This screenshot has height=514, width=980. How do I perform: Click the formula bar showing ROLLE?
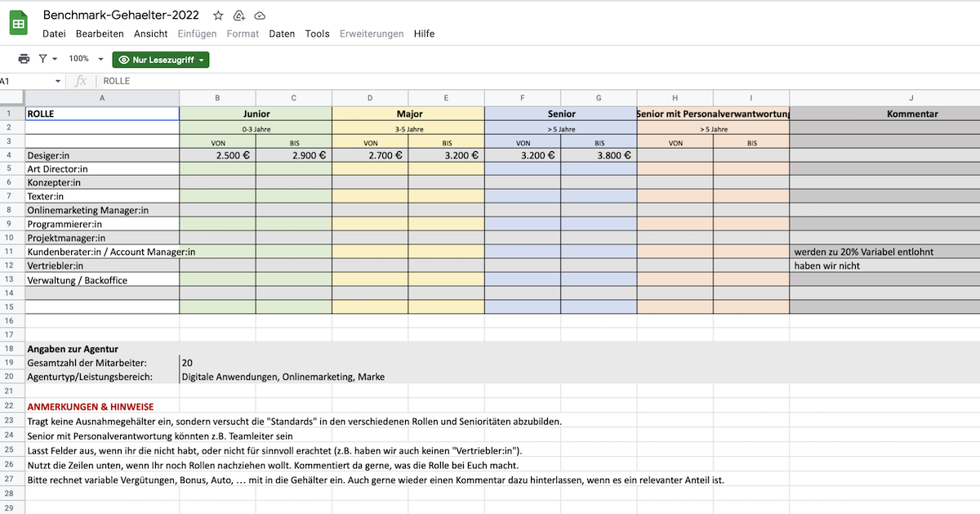[x=539, y=81]
